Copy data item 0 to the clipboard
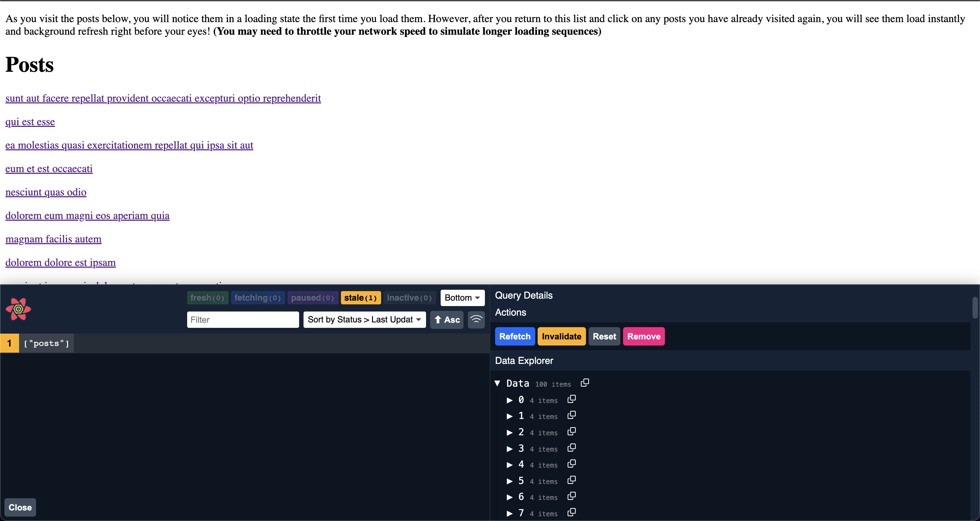Image resolution: width=980 pixels, height=521 pixels. 571,399
